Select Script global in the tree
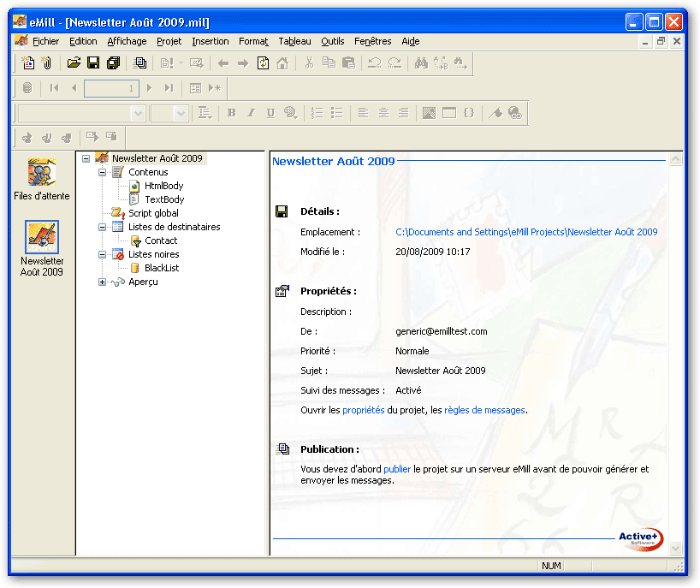 tap(153, 213)
